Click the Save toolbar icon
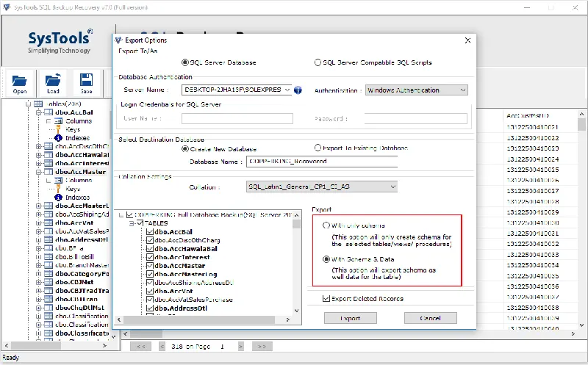This screenshot has height=365, width=588. [86, 80]
